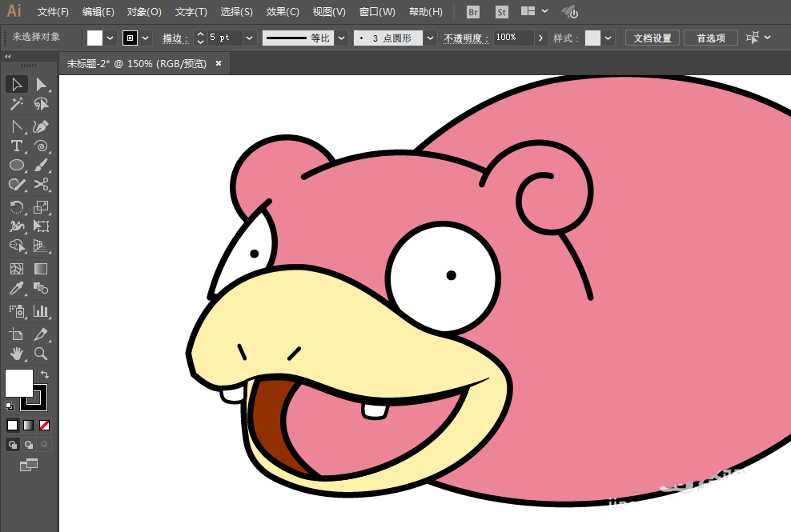Select the Magic Wand tool

(x=17, y=104)
